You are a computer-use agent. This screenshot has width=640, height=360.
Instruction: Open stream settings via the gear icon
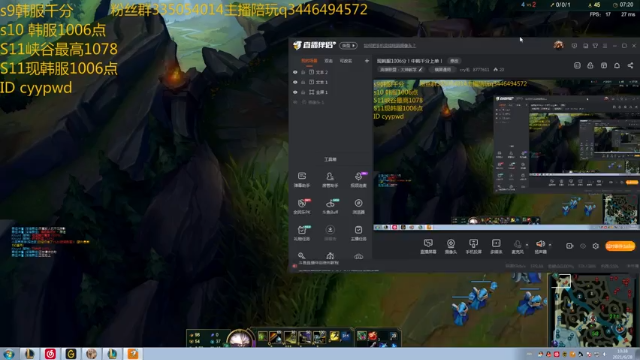click(x=596, y=246)
